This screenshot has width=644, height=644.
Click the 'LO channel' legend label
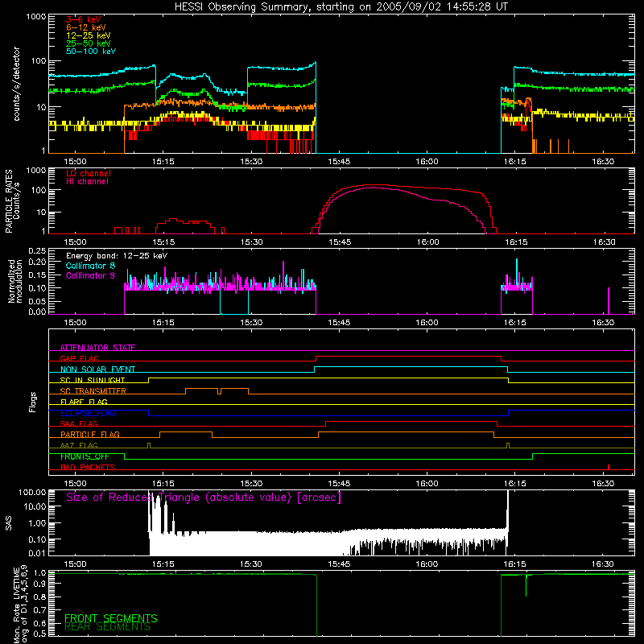point(89,174)
